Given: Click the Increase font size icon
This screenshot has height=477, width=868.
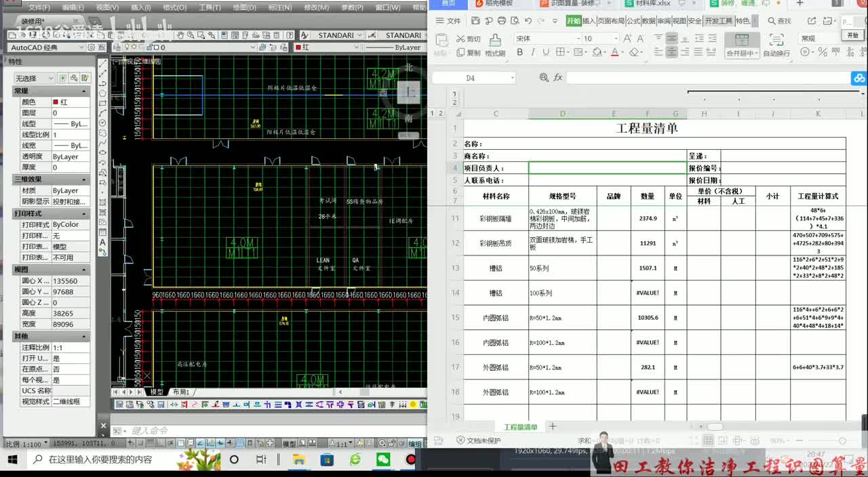Looking at the screenshot, I should (x=629, y=39).
